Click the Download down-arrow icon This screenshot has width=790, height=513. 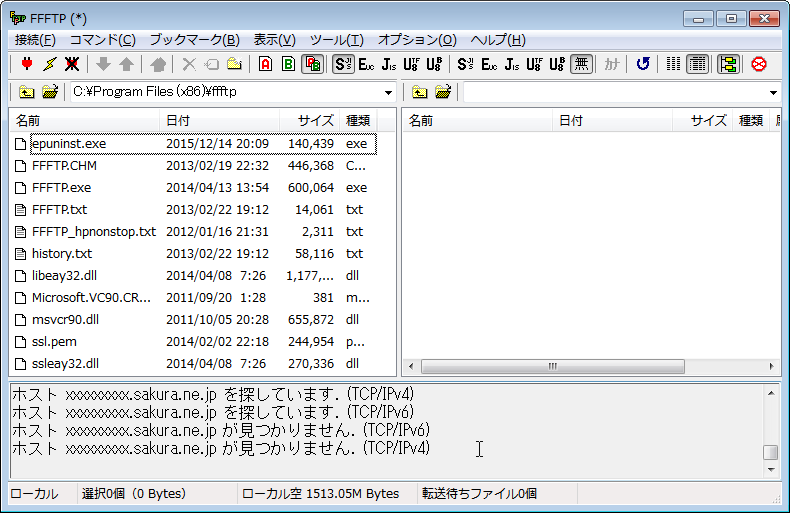pyautogui.click(x=103, y=64)
